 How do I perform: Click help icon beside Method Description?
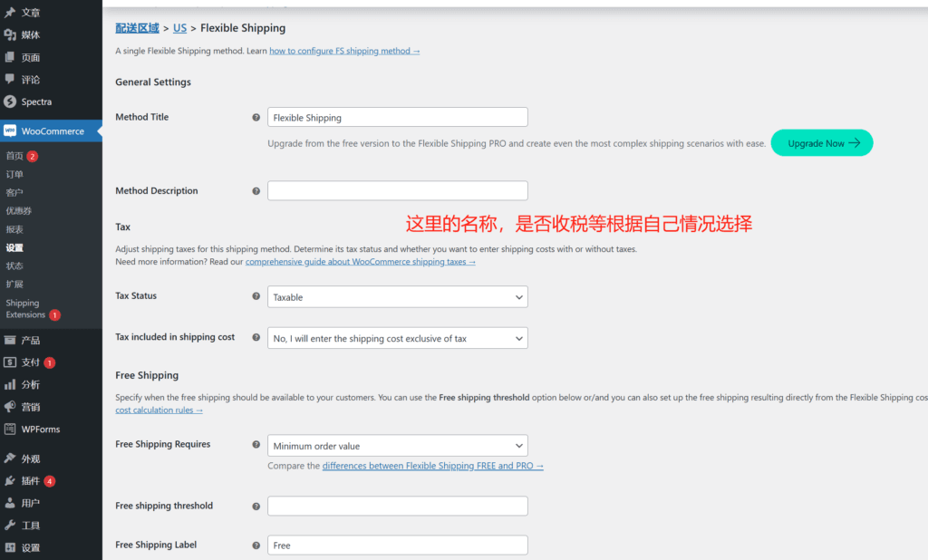256,190
